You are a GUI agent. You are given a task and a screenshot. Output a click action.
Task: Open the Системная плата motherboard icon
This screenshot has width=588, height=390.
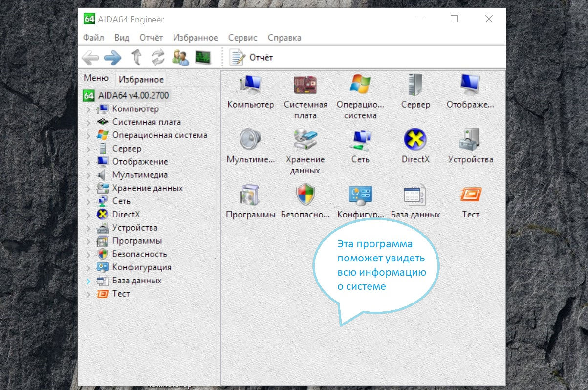coord(305,86)
